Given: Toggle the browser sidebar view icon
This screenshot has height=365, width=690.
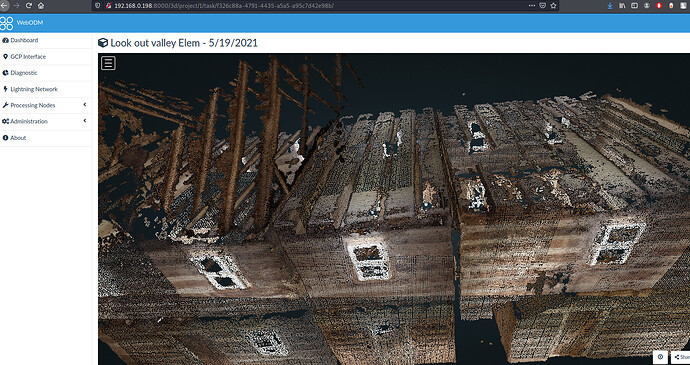Looking at the screenshot, I should (x=635, y=6).
